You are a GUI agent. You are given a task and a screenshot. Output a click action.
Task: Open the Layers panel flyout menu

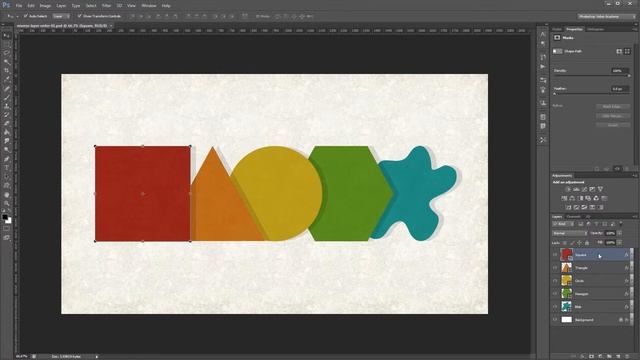[635, 217]
